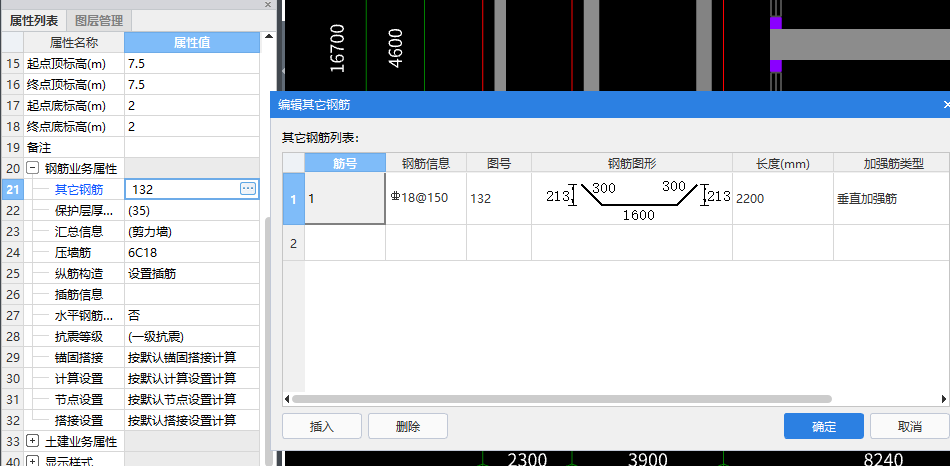The image size is (950, 466).
Task: Click the 起点顶标高(m) value 7.5
Action: (192, 64)
